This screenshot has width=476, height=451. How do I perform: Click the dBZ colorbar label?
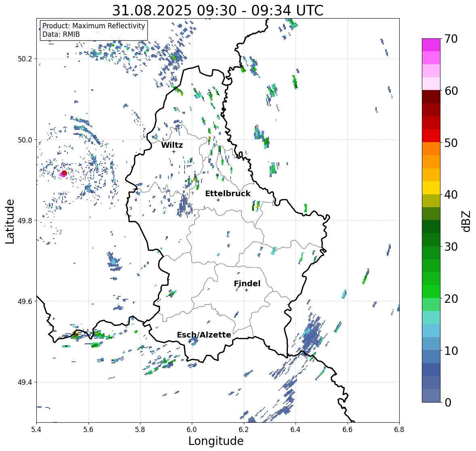tap(467, 221)
